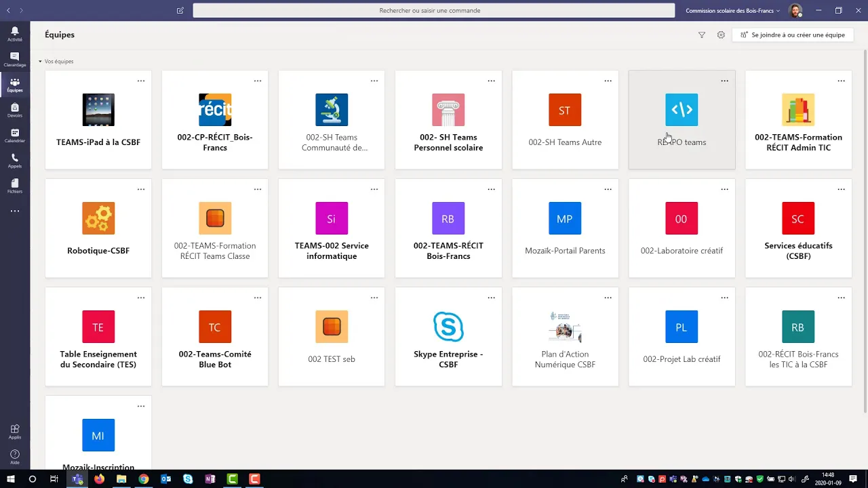Open the 002-CP-RÉCIT_Bois-Francs team
868x488 pixels.
(215, 120)
